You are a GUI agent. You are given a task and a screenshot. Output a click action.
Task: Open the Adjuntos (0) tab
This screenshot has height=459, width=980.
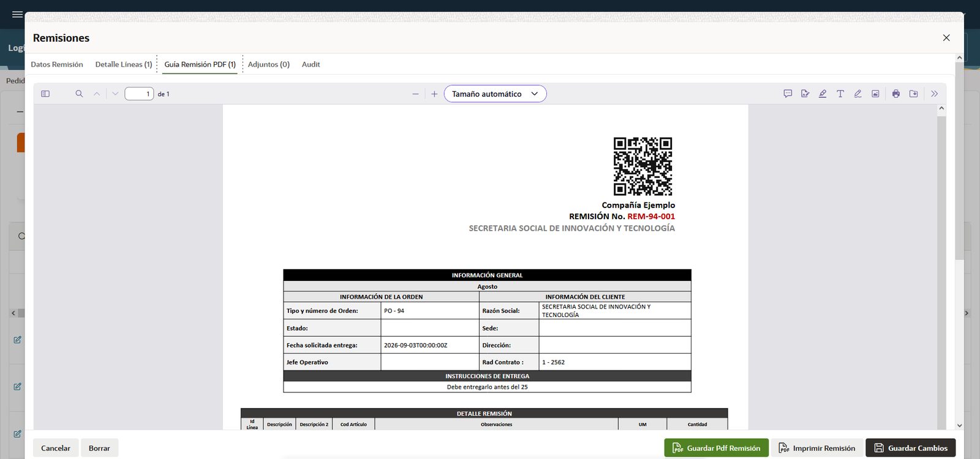pyautogui.click(x=269, y=64)
